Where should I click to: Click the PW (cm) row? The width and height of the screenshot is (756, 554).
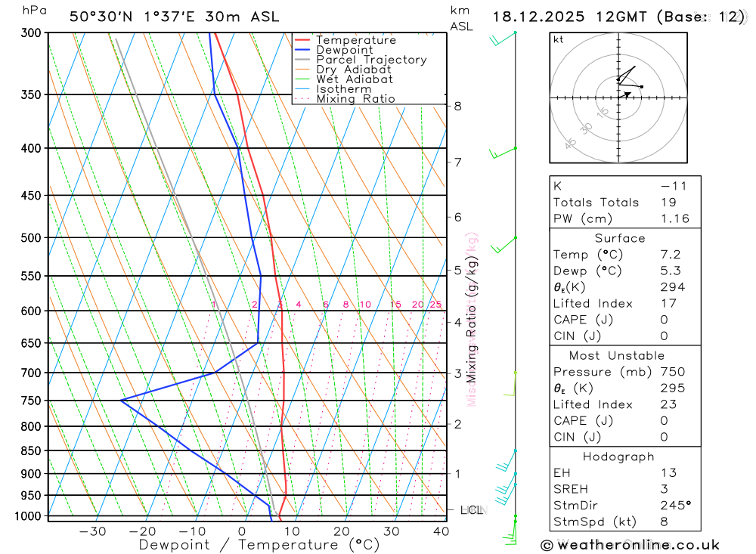pos(625,219)
